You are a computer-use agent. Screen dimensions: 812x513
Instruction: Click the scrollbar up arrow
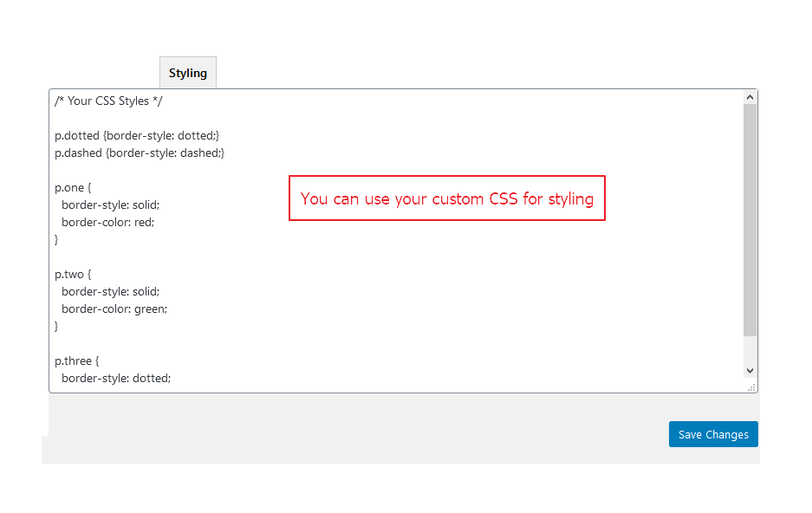[750, 97]
